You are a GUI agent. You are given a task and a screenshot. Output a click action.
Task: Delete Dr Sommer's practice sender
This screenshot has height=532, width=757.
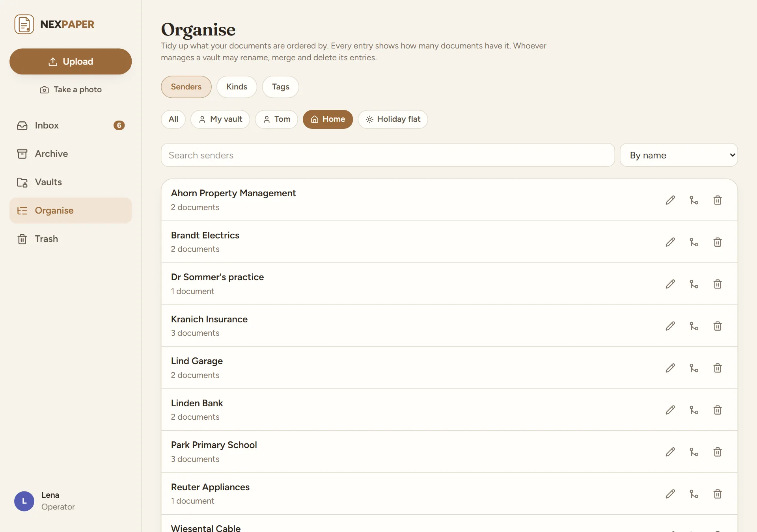[x=718, y=284]
